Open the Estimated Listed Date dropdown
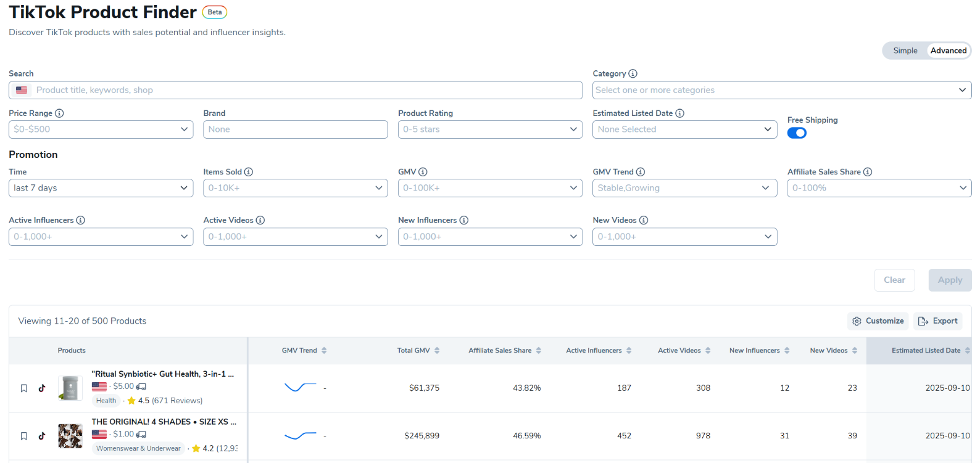The image size is (980, 463). click(x=684, y=129)
